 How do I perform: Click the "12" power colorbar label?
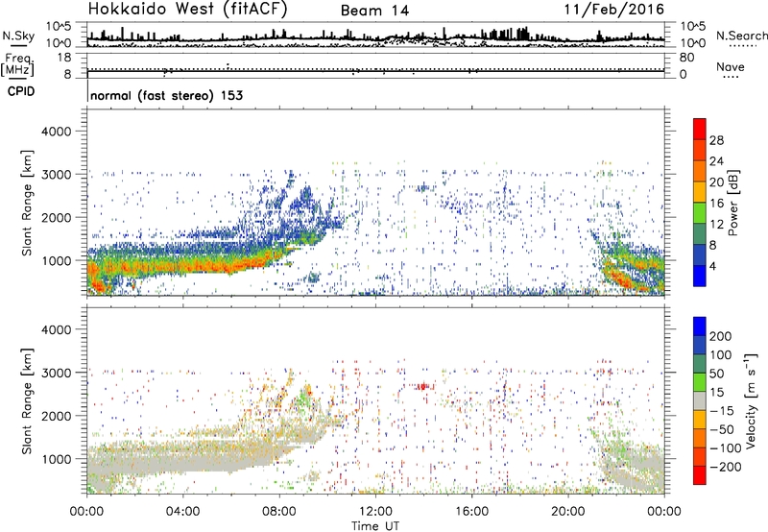716,225
